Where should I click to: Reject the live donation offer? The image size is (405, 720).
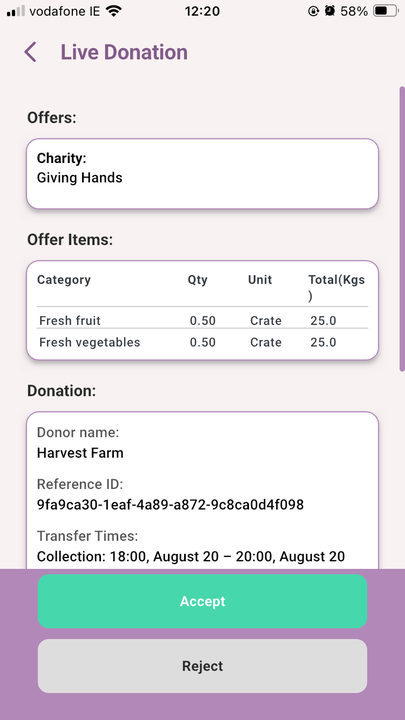coord(202,666)
